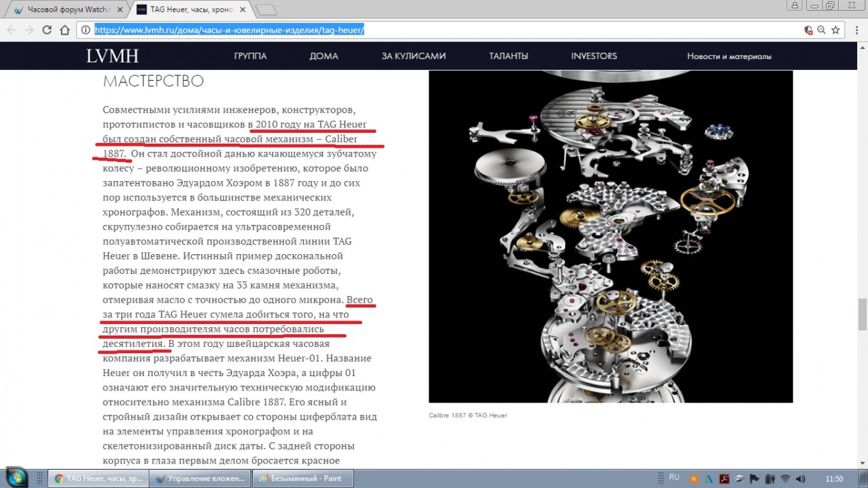Click the LVMH logo

click(x=113, y=56)
